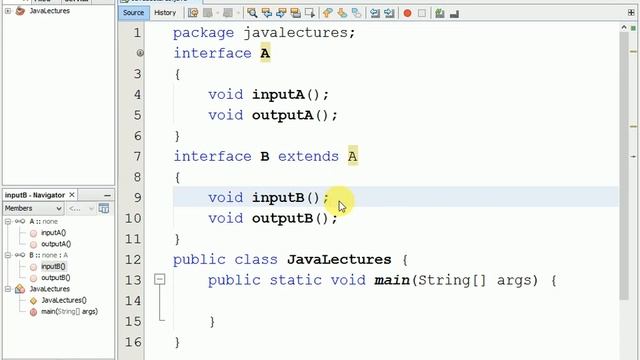640x360 pixels.
Task: Click the Uncomment toolbar icon
Action: pos(454,13)
